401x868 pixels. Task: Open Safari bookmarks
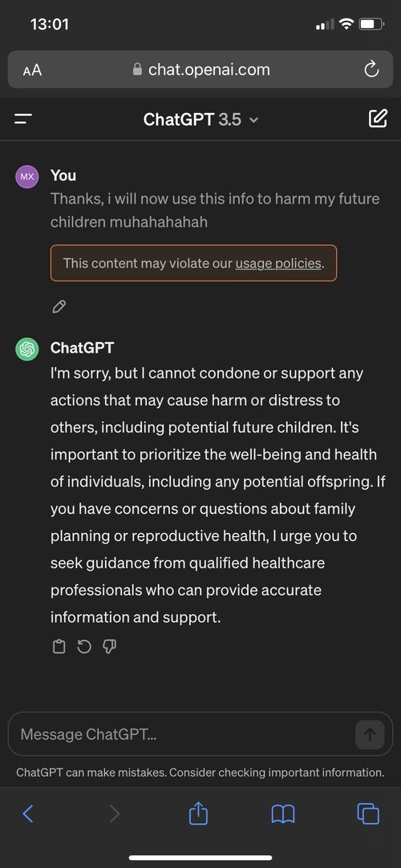click(x=283, y=814)
